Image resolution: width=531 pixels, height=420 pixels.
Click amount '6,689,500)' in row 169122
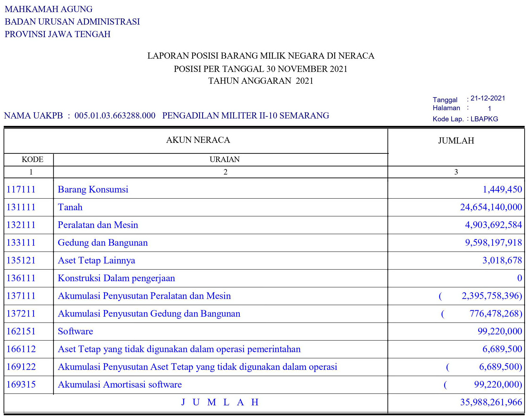pyautogui.click(x=501, y=367)
